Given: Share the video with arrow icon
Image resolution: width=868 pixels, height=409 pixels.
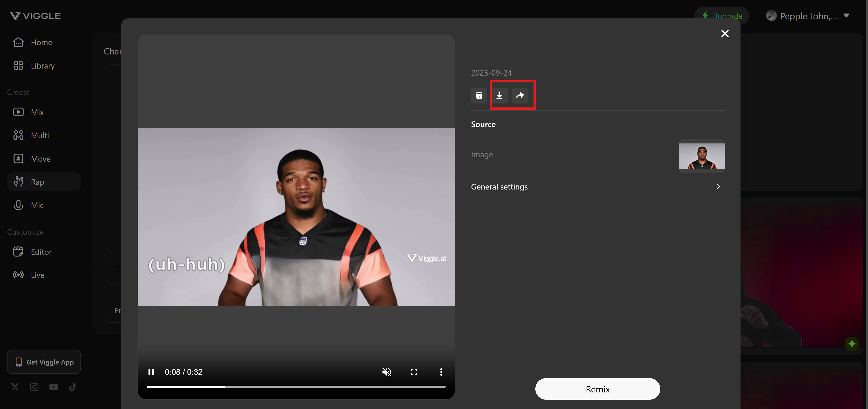Looking at the screenshot, I should (x=520, y=96).
